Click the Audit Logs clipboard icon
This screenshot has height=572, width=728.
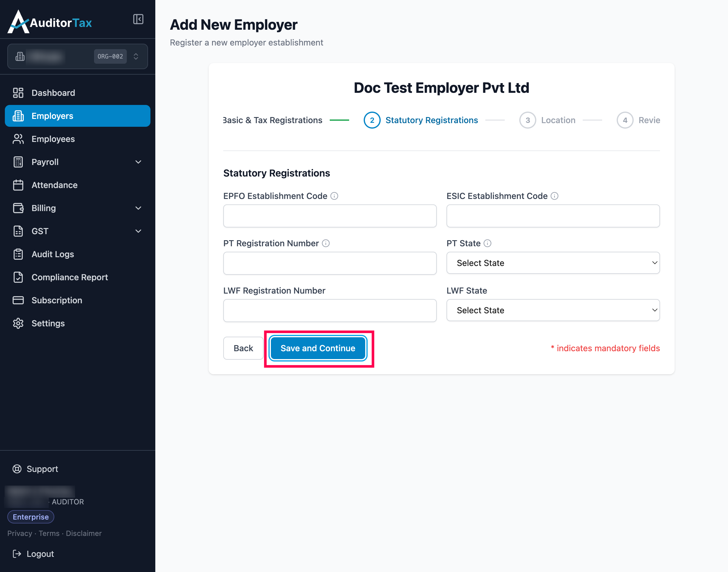(x=18, y=254)
